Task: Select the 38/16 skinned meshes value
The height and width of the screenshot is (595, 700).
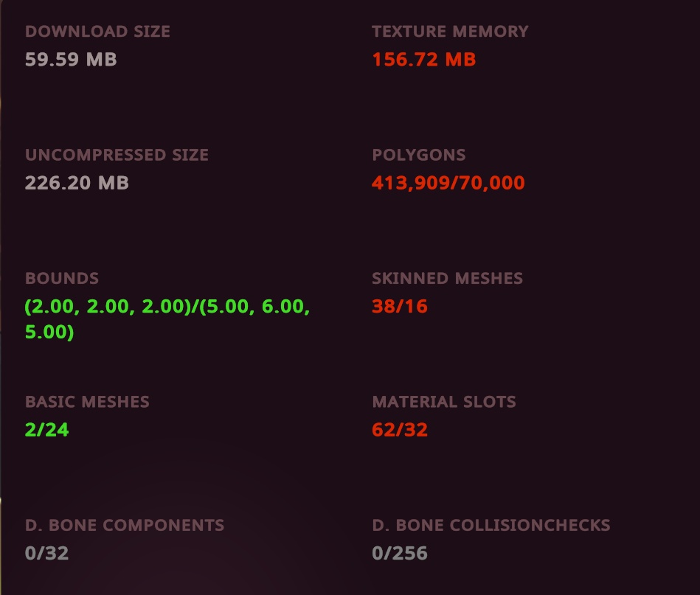Action: point(400,307)
